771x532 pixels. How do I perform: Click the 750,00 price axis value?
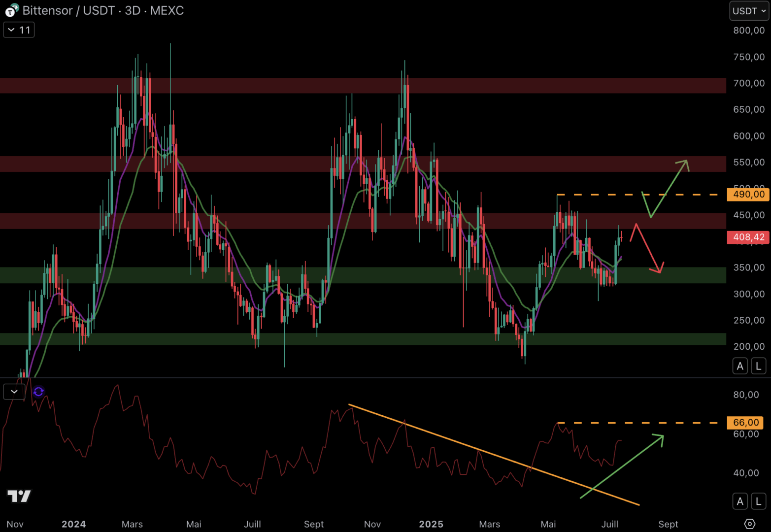click(749, 57)
